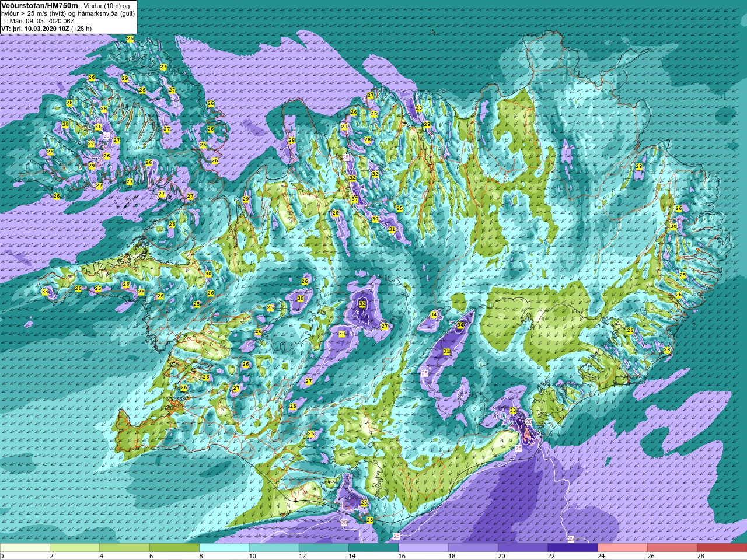Click the 'hviður > 25 m/s (hvítt)' description line
The height and width of the screenshot is (560, 747).
[68, 13]
